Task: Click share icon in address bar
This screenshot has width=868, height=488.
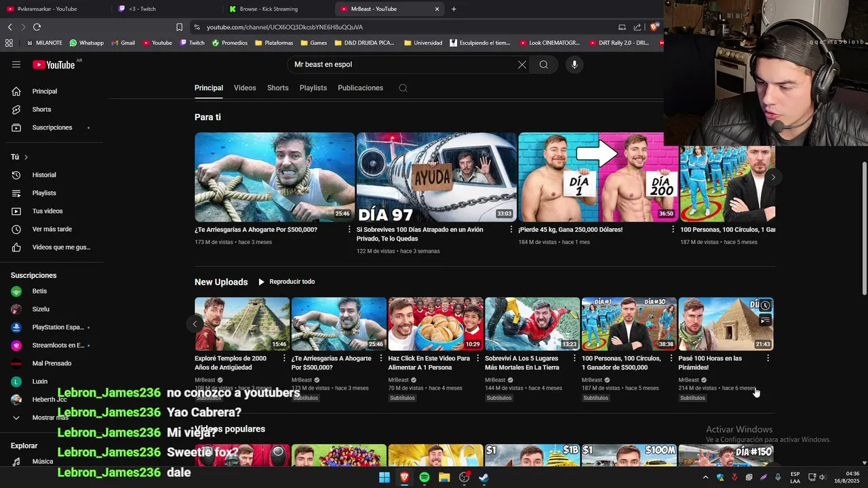Action: point(637,27)
